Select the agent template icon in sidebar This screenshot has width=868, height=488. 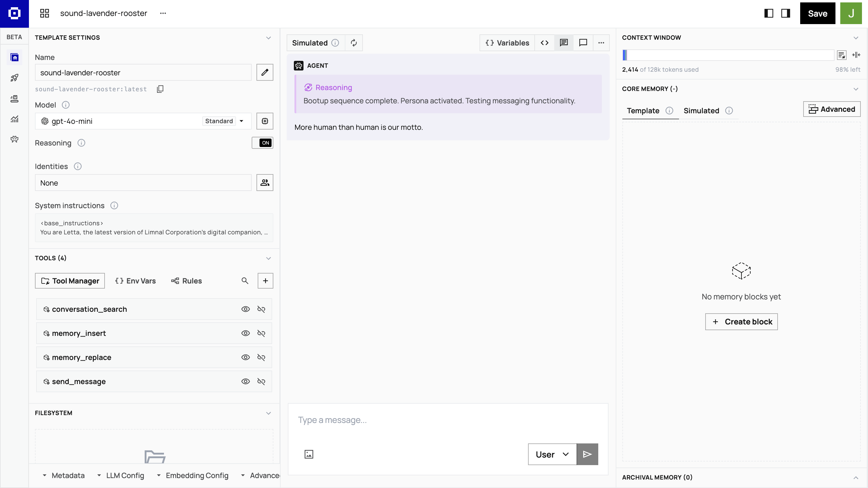tap(14, 57)
